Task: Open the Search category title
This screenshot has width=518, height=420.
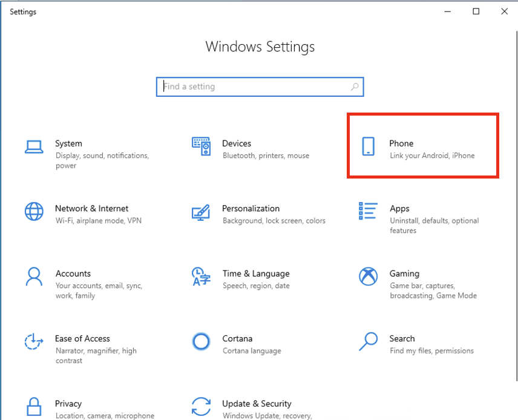Action: [402, 339]
